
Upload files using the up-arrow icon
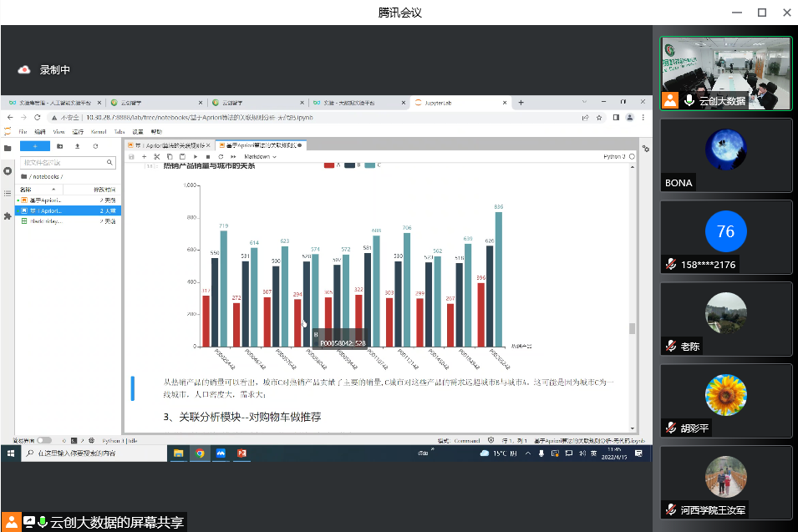click(78, 146)
